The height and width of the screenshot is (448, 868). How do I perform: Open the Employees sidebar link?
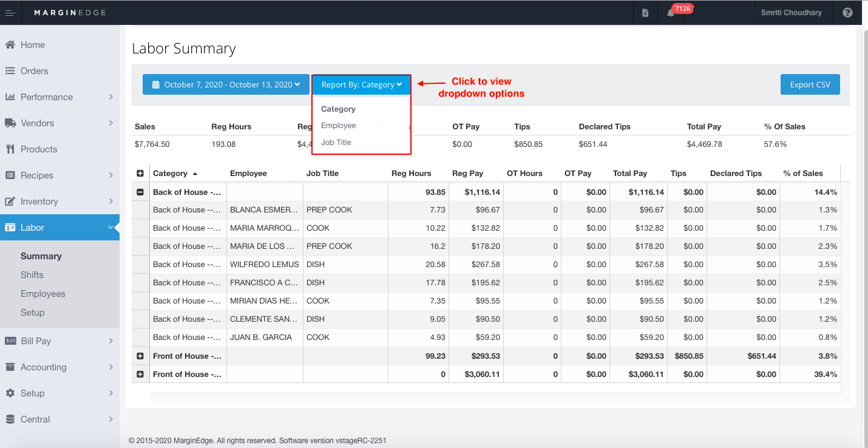pyautogui.click(x=43, y=294)
